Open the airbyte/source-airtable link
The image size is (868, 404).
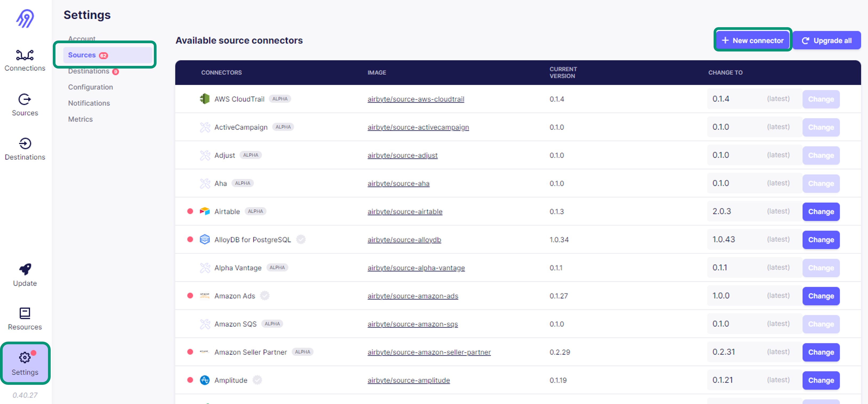405,212
